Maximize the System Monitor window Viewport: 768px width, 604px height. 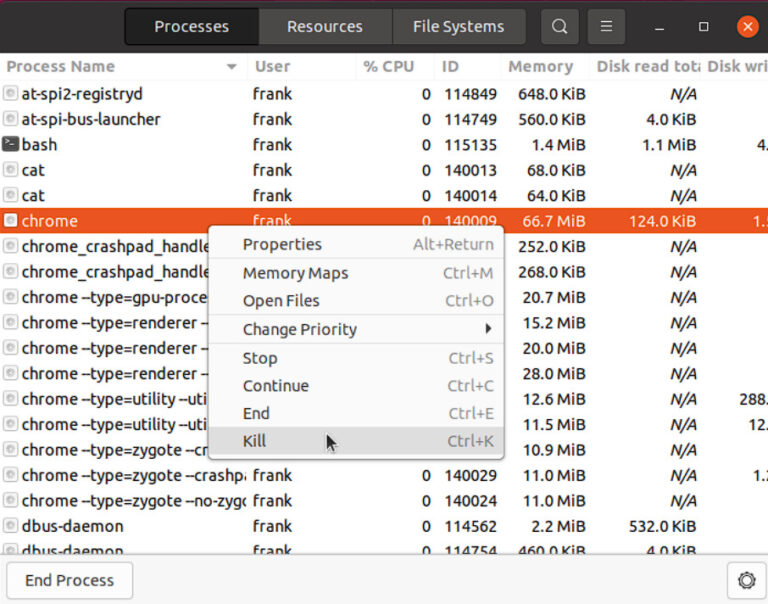703,27
